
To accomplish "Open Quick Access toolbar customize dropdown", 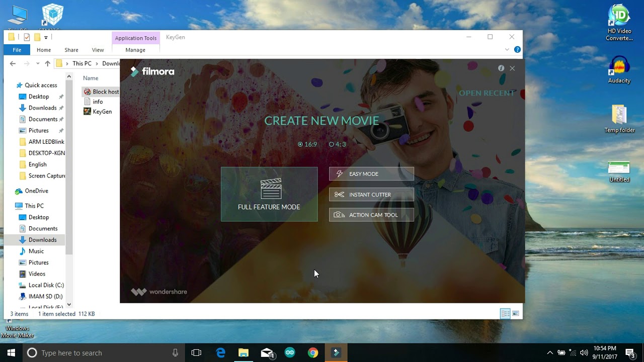I will [46, 37].
